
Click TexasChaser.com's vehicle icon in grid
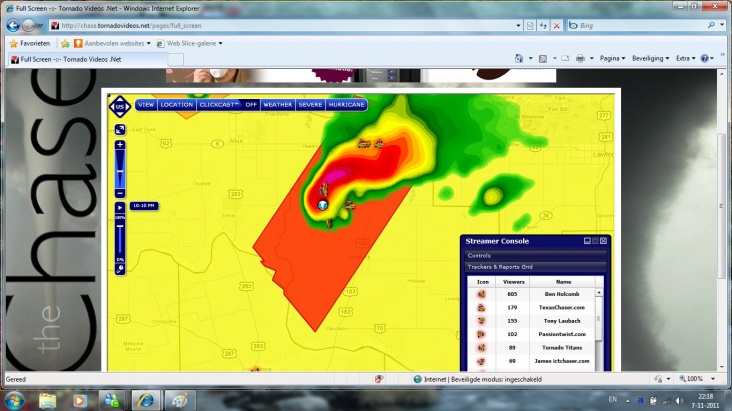tap(481, 308)
